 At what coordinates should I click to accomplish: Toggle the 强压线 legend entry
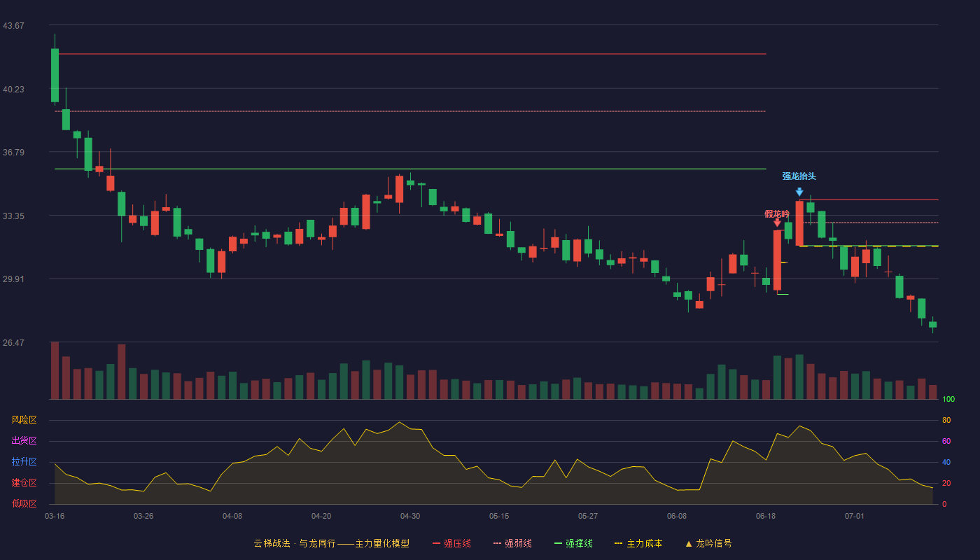click(451, 543)
